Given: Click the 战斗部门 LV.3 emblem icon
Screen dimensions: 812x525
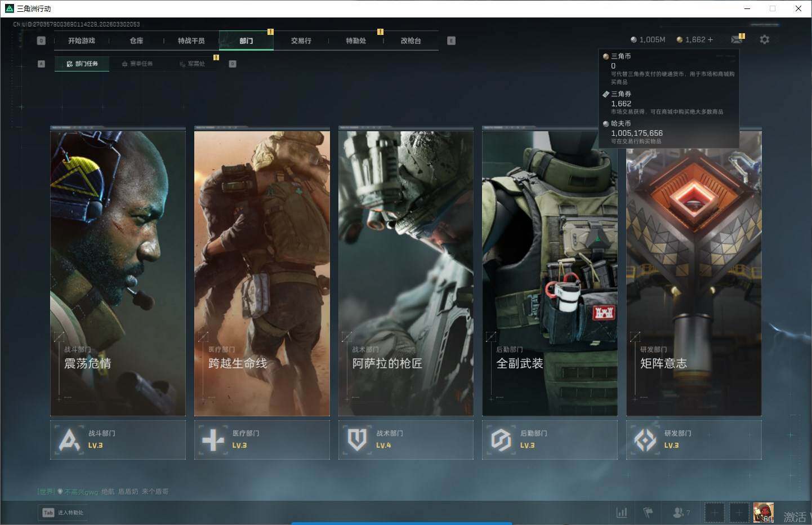Looking at the screenshot, I should click(x=69, y=439).
